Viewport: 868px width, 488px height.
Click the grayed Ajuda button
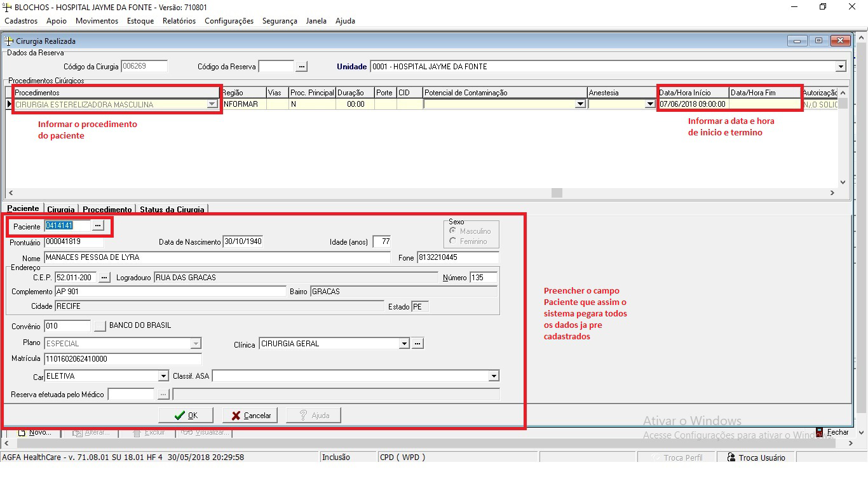click(x=313, y=416)
